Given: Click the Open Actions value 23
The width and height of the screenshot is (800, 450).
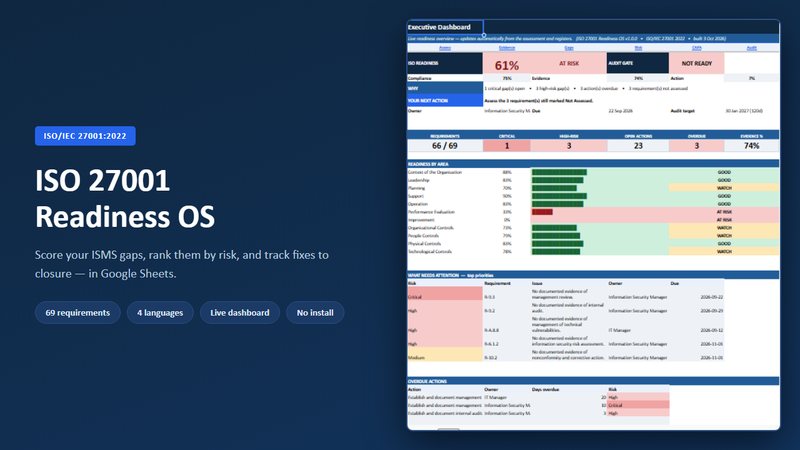Looking at the screenshot, I should (x=638, y=146).
